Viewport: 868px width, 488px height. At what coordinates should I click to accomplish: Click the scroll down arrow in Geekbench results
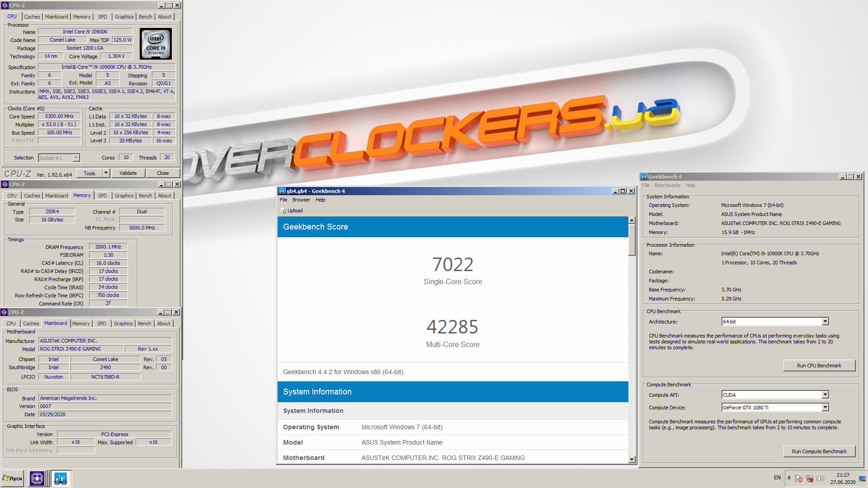632,460
